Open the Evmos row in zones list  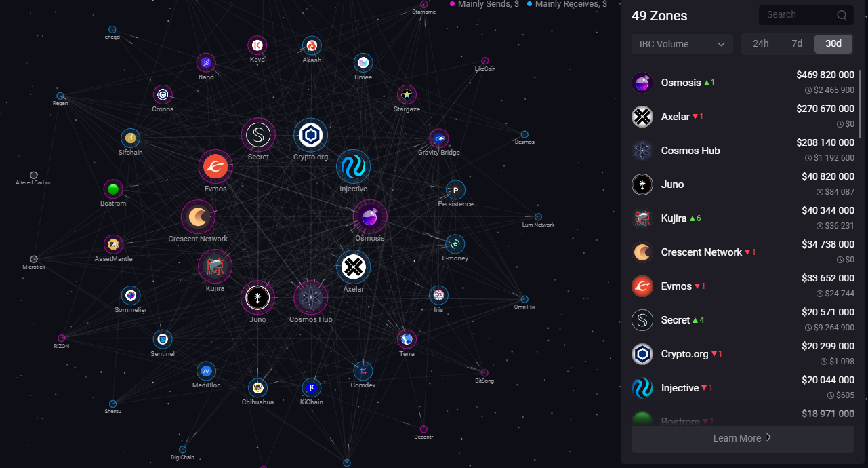tap(743, 286)
